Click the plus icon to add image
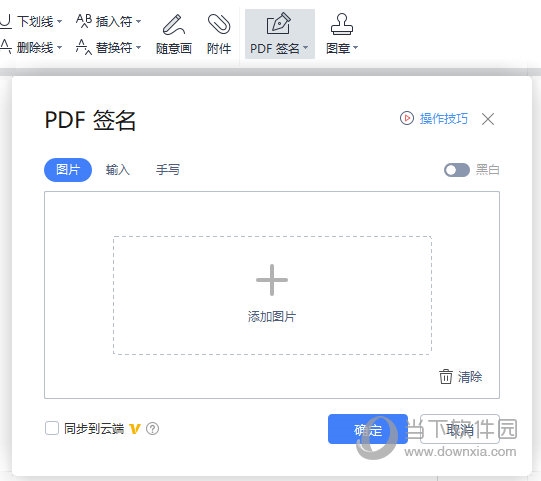Screen dimensions: 541x481 point(272,280)
